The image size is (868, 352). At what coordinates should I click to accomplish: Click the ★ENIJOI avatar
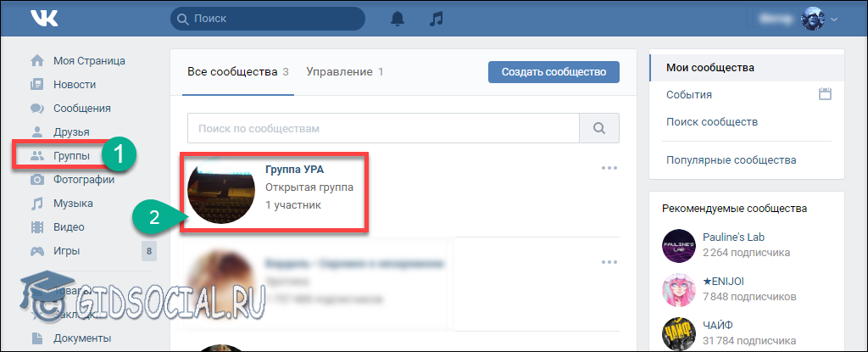[679, 289]
